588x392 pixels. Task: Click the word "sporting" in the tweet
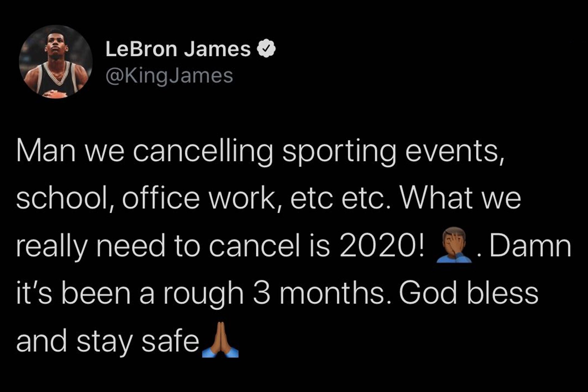(339, 152)
